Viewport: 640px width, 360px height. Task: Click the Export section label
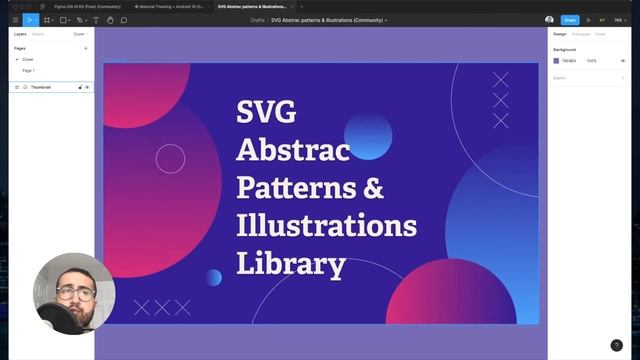pos(559,78)
